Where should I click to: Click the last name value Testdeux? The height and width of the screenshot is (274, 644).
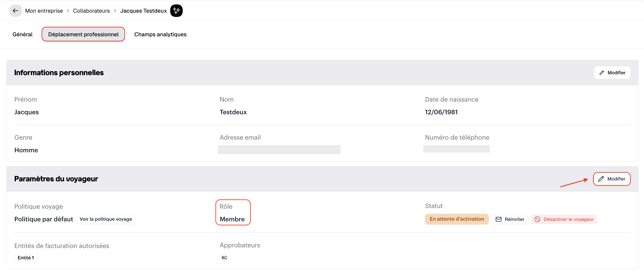[x=233, y=112]
